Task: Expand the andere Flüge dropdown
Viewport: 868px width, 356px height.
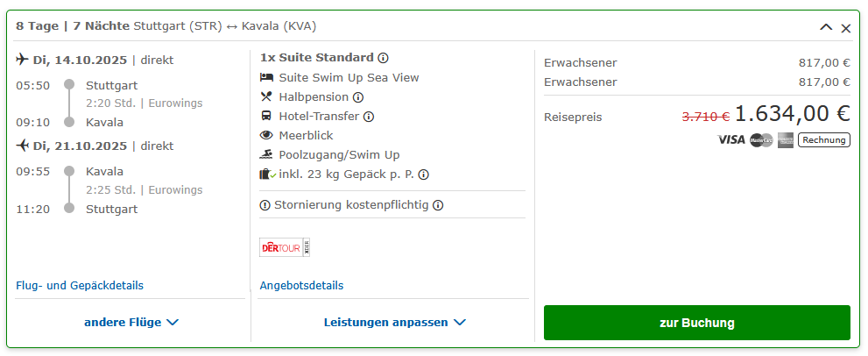Action: (x=131, y=323)
